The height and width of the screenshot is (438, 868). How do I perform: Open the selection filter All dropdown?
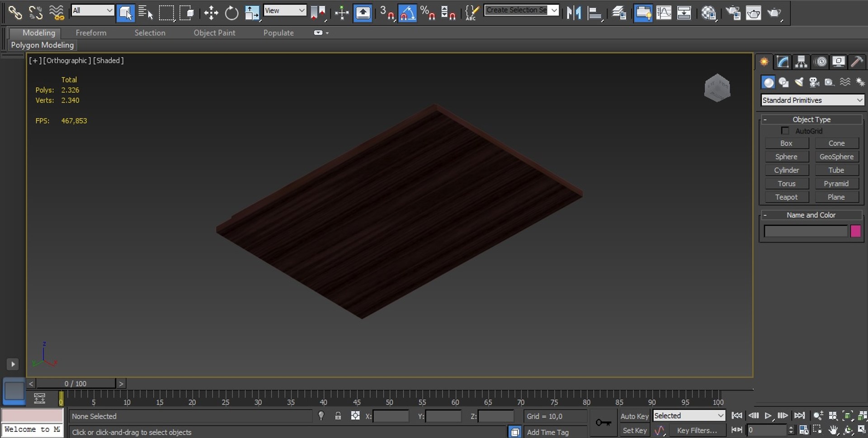point(92,10)
